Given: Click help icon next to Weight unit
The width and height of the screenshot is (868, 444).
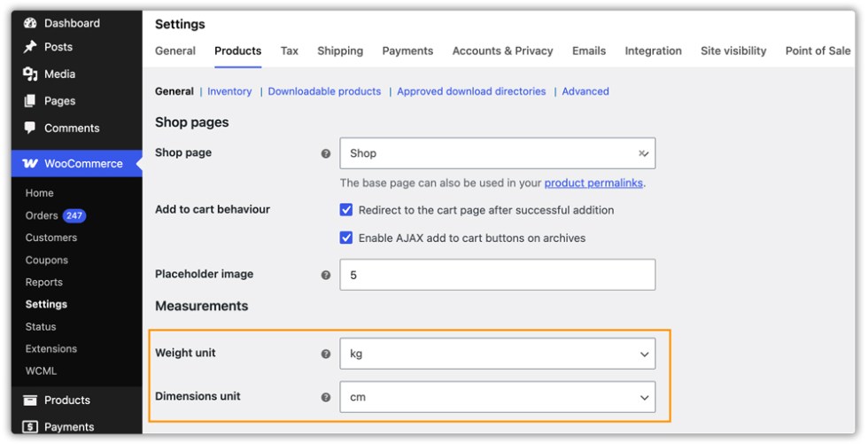Looking at the screenshot, I should (326, 354).
